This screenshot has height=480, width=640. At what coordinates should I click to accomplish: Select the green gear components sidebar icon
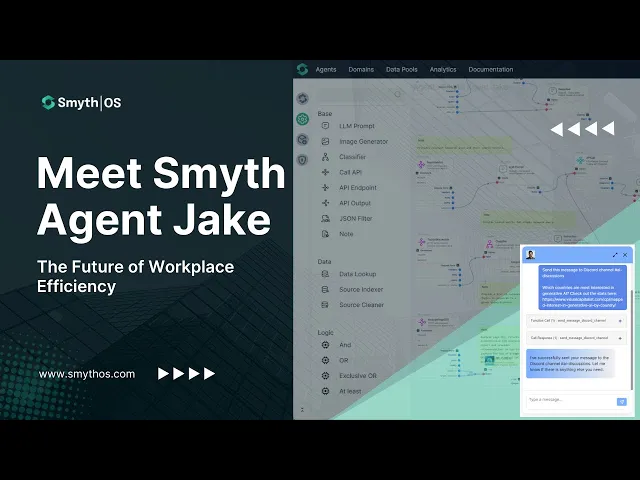coord(302,119)
